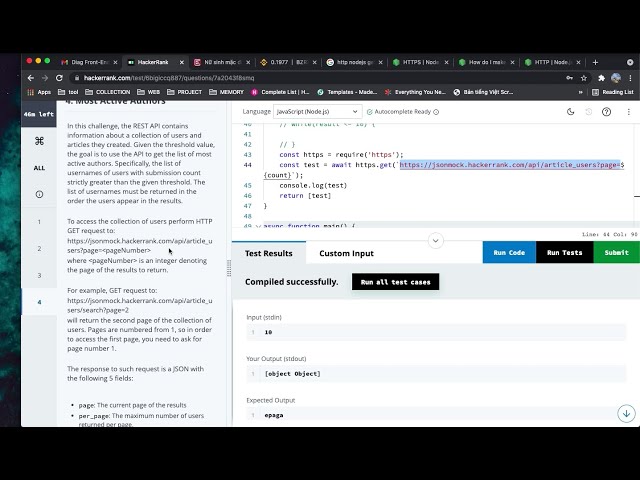Click Run all test cases button

pyautogui.click(x=395, y=282)
